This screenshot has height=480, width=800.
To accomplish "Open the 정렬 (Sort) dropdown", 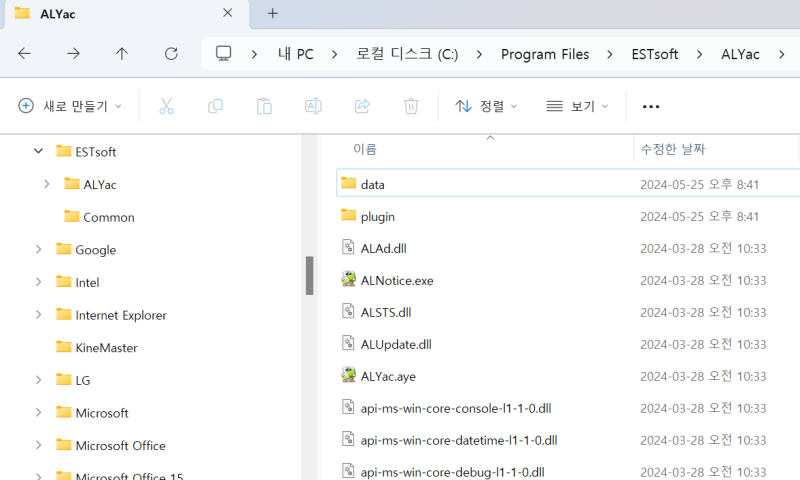I will pos(486,106).
